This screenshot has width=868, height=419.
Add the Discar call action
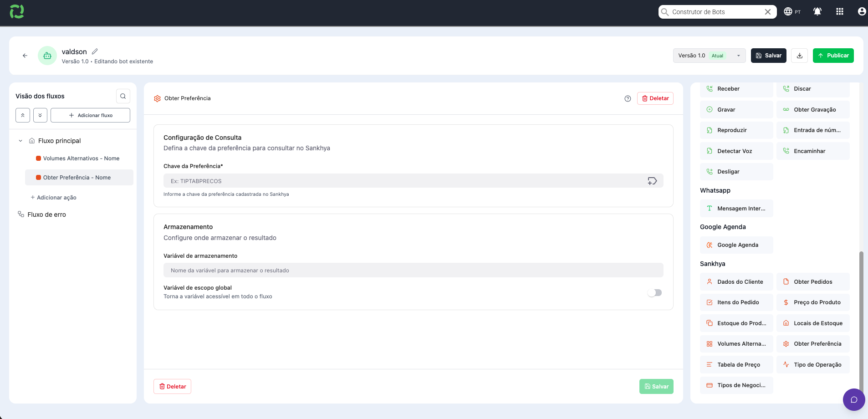pos(813,89)
